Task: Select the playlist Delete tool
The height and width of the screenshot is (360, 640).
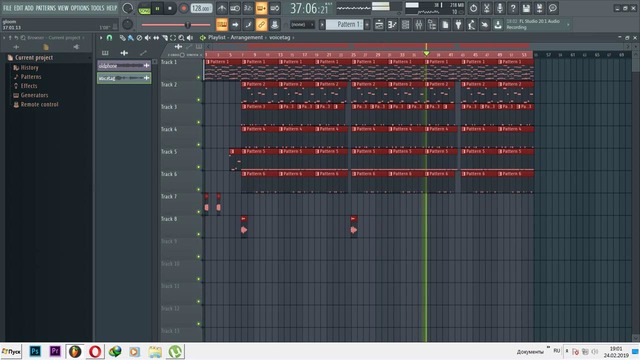Action: pos(139,38)
